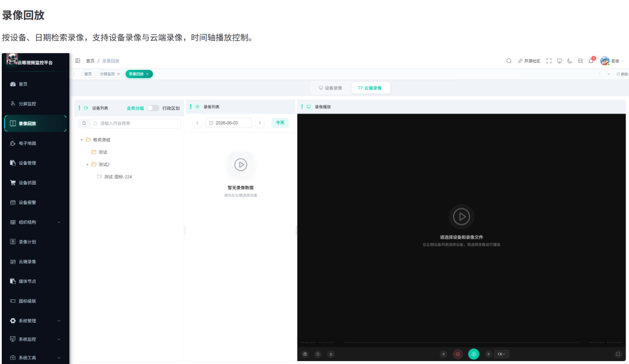Screen dimensions: 629x364
Task: Expand the 系统管理 sidebar menu
Action: (35, 321)
